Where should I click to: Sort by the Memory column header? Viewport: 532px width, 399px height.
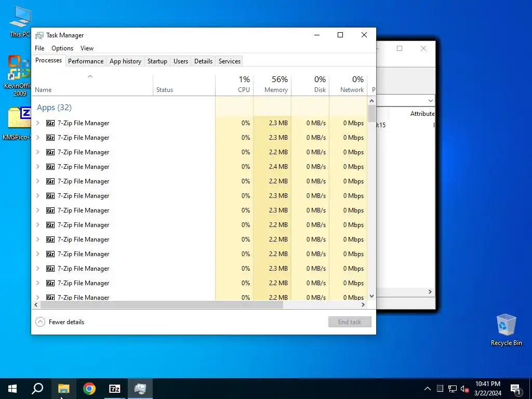[272, 85]
